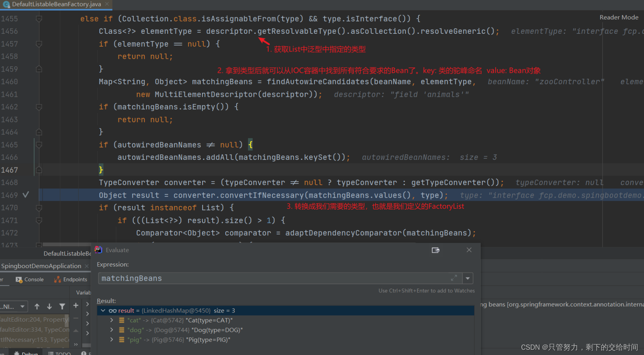
Task: Close the SpingbootDemoApplication session tab
Action: pos(87,266)
